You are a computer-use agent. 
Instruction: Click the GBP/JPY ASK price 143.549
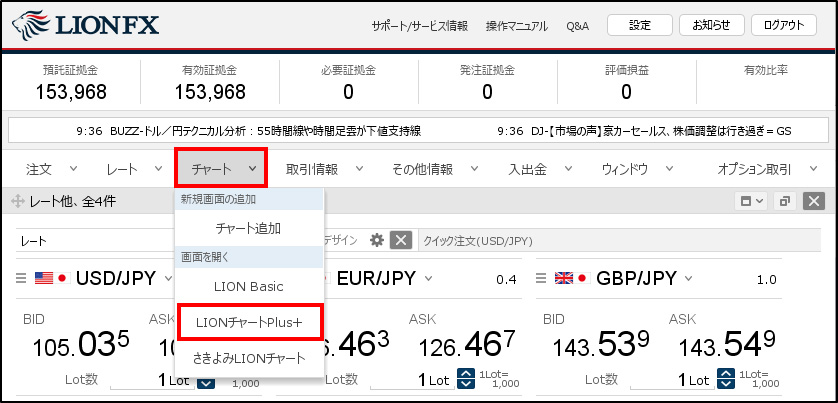click(x=727, y=346)
